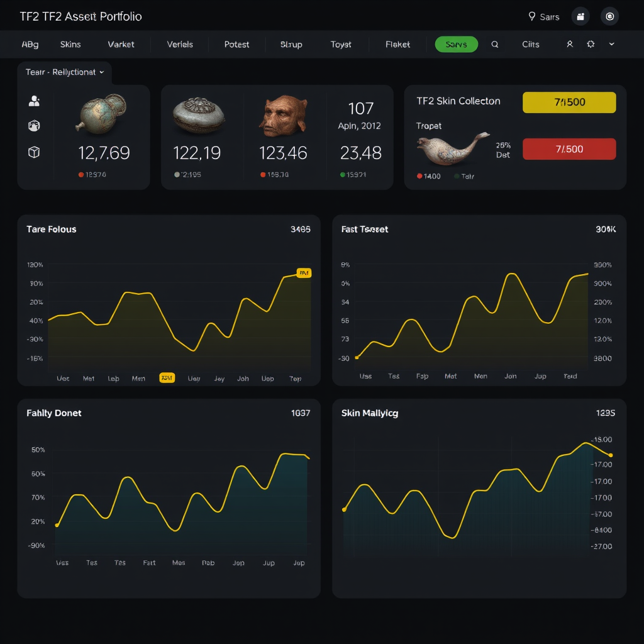Click the red 7/.500 button
The height and width of the screenshot is (644, 644).
(569, 149)
